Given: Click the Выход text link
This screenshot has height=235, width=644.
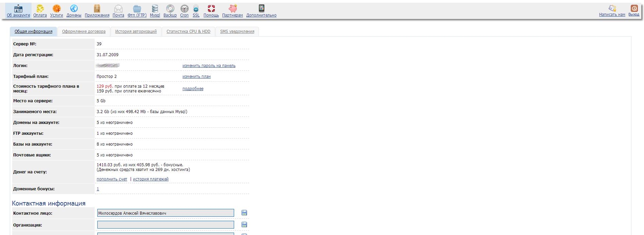Looking at the screenshot, I should (x=634, y=15).
